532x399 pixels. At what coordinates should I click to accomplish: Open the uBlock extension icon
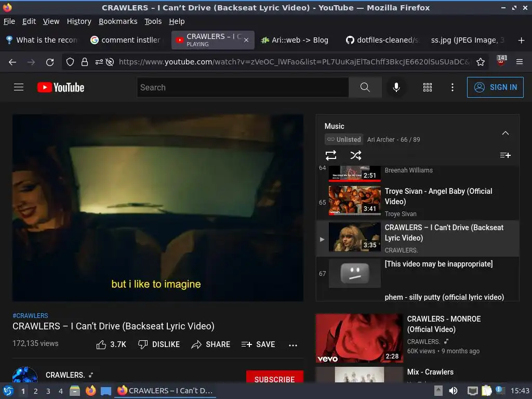point(501,61)
